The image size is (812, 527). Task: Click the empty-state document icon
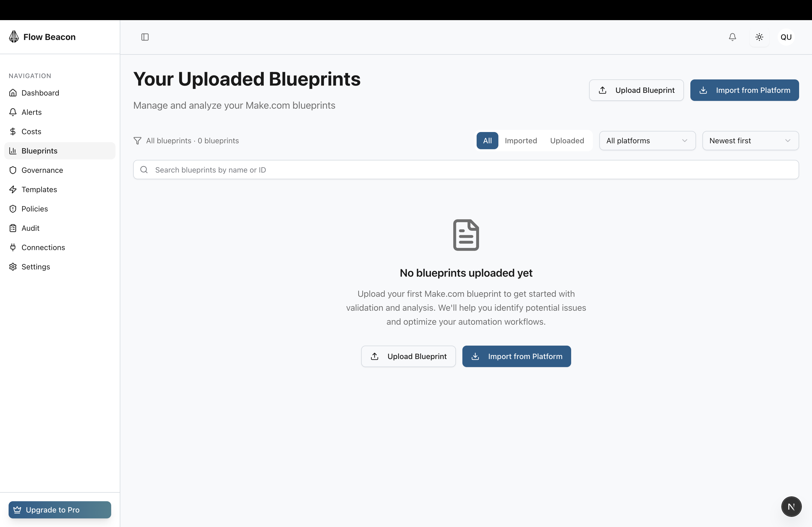click(466, 235)
